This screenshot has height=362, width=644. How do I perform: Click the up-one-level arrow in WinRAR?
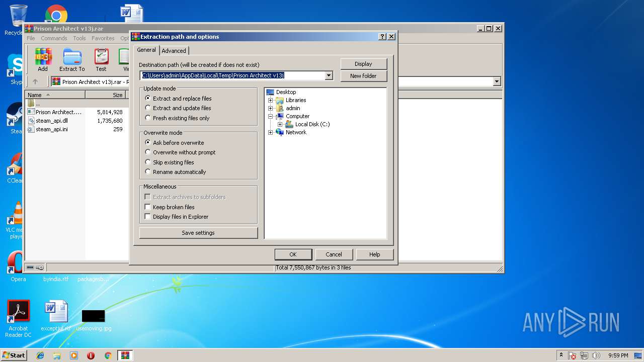[x=35, y=81]
